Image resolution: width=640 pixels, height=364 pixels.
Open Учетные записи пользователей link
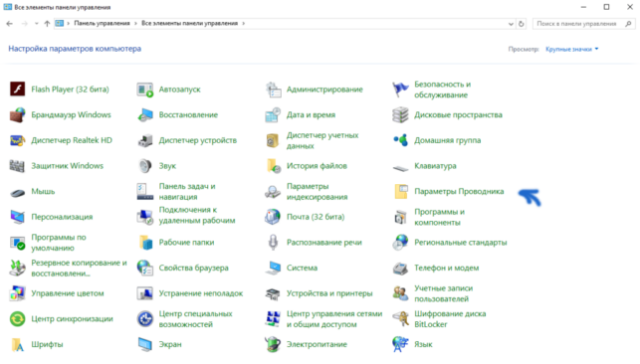(444, 293)
